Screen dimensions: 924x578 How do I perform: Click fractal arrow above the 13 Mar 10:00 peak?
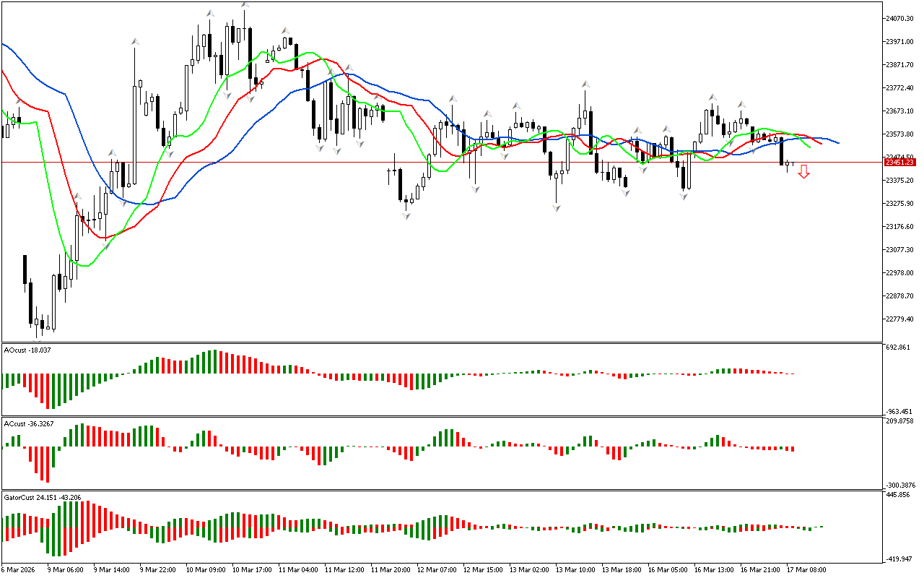coord(585,85)
